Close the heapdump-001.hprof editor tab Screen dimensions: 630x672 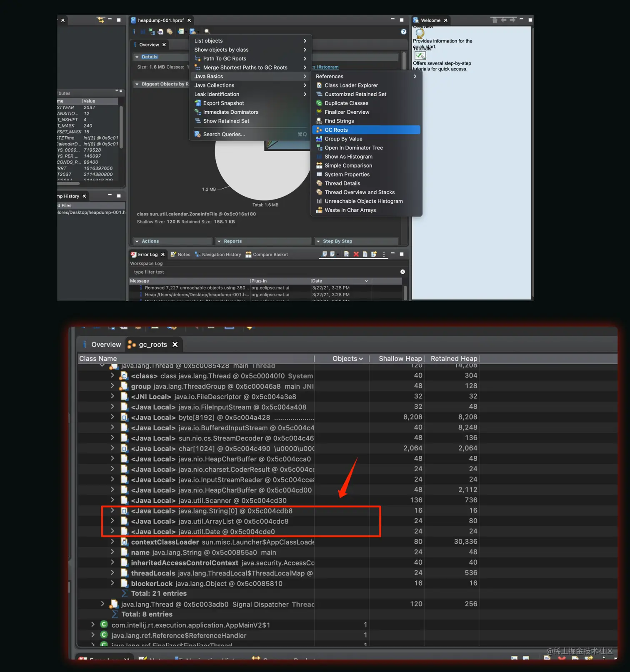pos(189,20)
